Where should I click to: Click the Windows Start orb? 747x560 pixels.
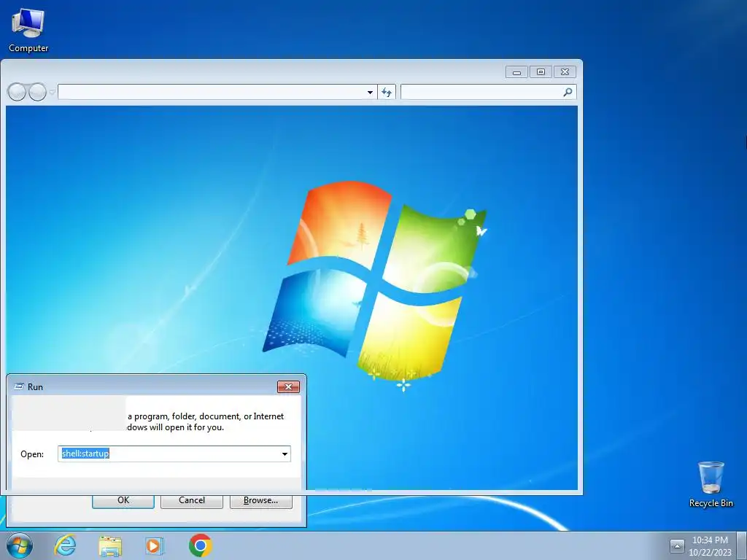(x=20, y=545)
